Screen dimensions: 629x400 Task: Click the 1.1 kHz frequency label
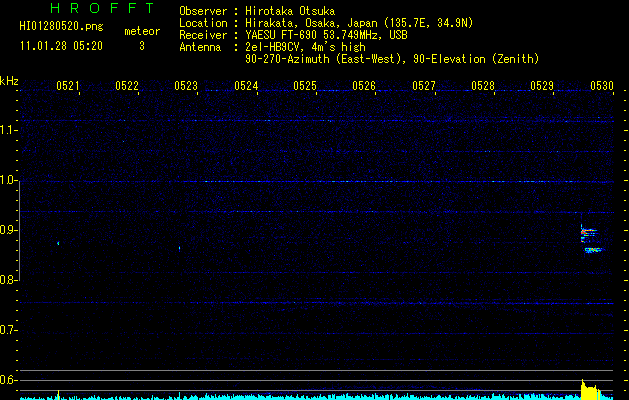tap(8, 130)
